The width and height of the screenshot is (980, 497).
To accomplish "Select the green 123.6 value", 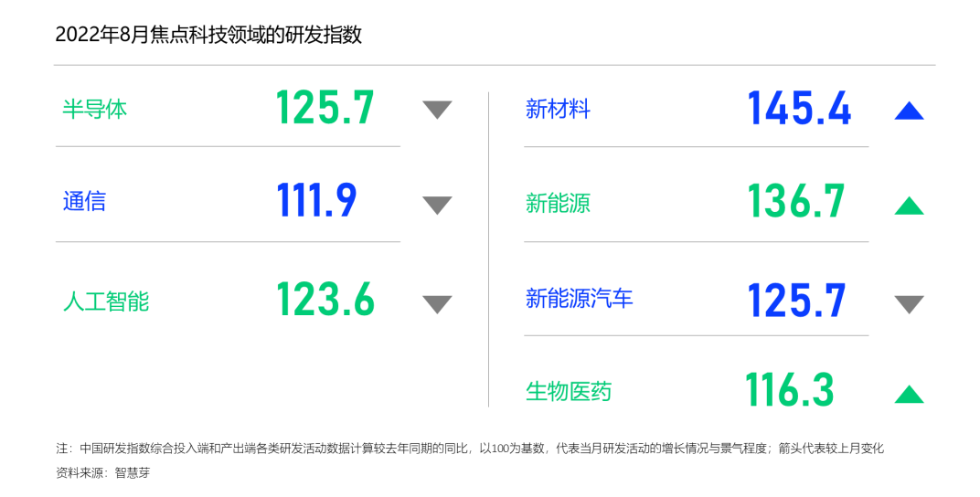I will [x=325, y=299].
